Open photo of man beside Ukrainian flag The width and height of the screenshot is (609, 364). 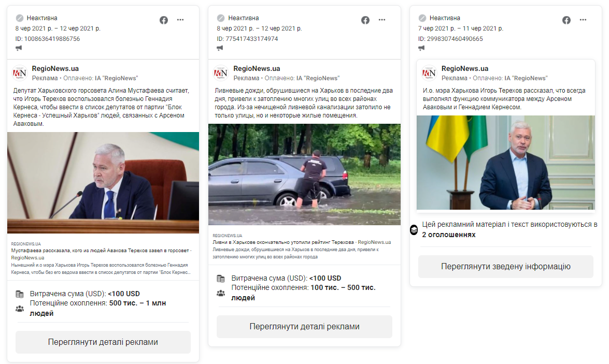pos(506,162)
